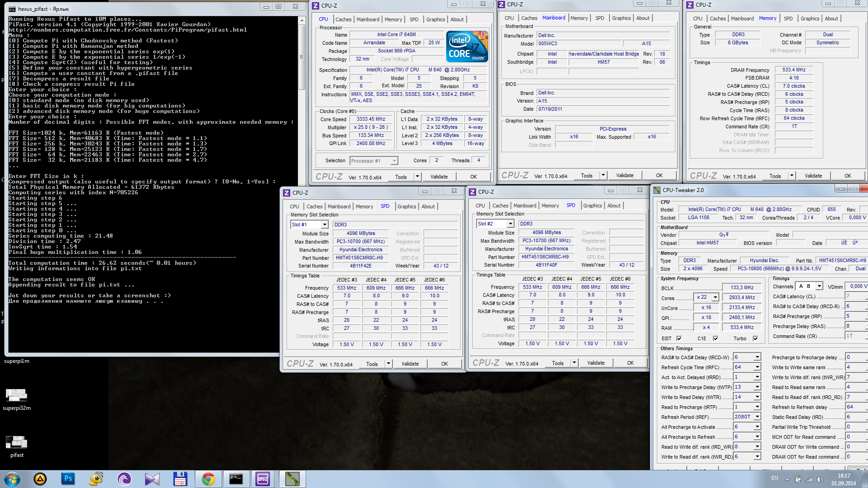868x488 pixels.
Task: Open the Write to Read Delay (tWTR) dropdown
Action: point(757,397)
